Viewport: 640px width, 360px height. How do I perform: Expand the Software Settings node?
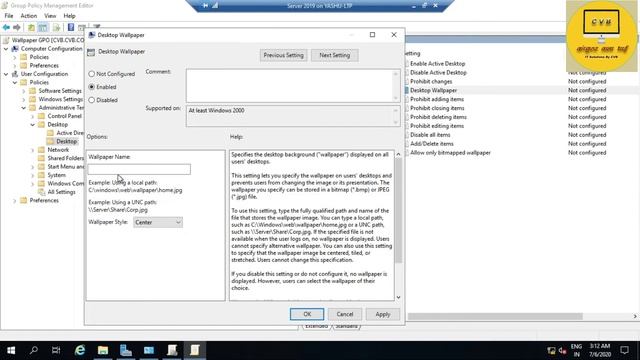[24, 91]
